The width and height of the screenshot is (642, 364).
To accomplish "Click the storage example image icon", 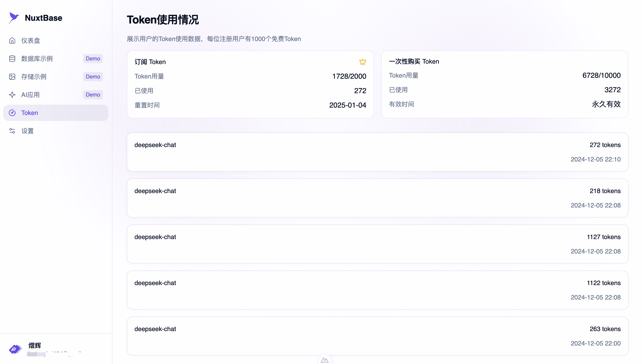I will (12, 77).
